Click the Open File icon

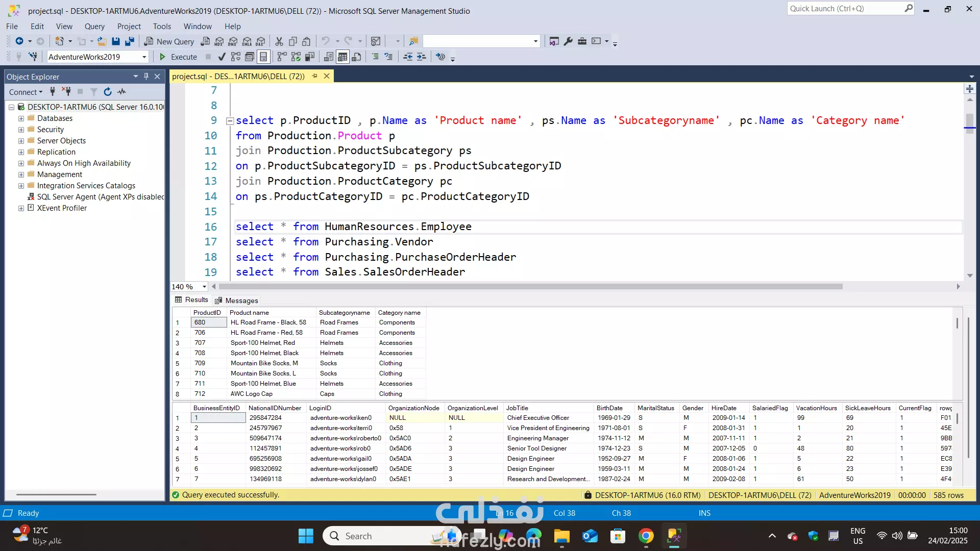(102, 41)
